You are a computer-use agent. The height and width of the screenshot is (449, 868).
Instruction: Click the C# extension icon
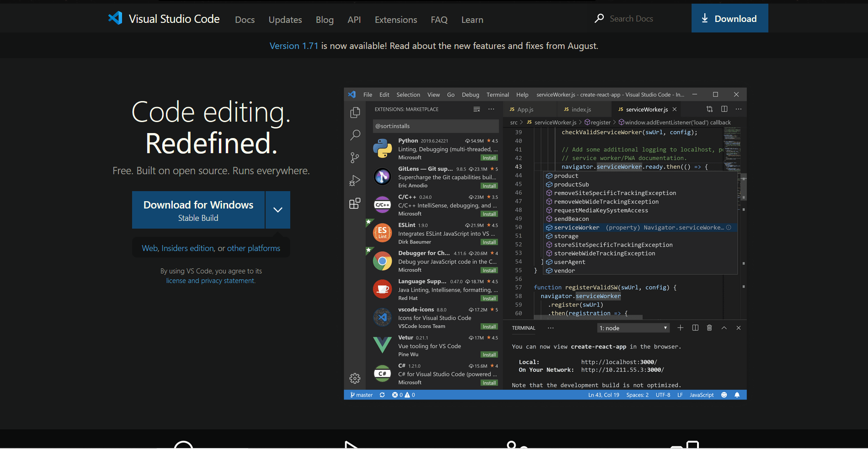(x=382, y=374)
